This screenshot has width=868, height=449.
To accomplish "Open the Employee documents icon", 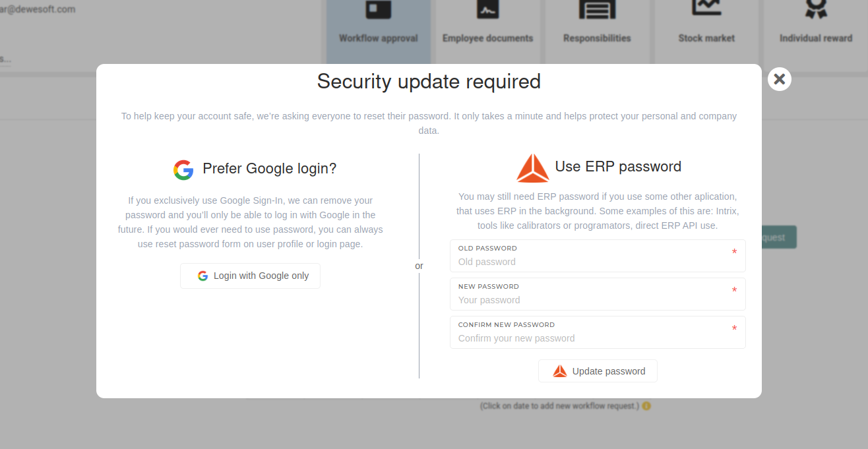I will 488,9.
